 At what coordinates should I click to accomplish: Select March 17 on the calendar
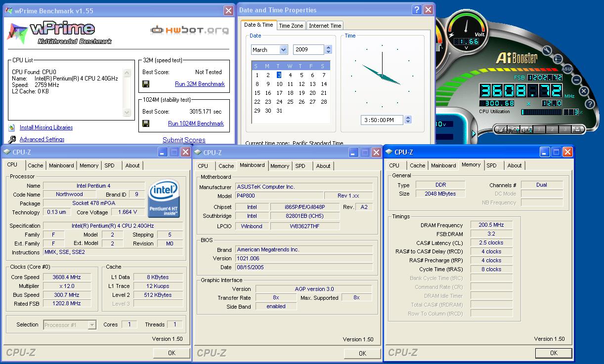tap(279, 93)
